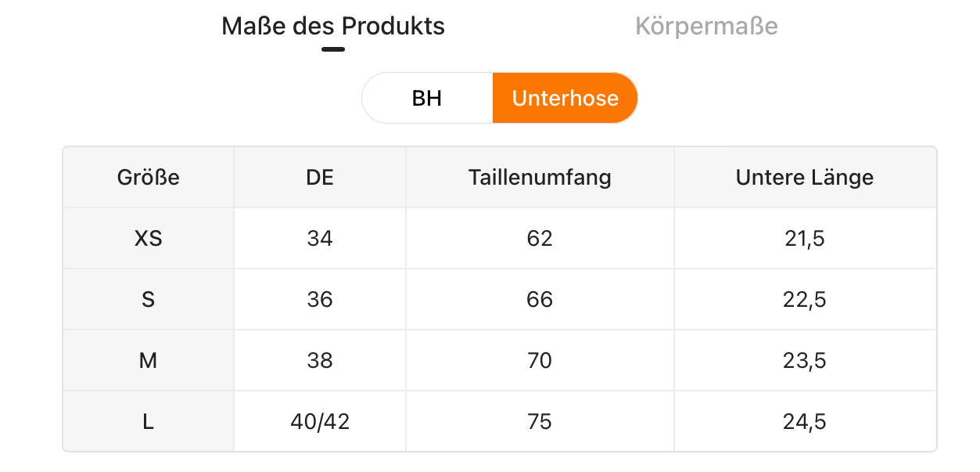Viewport: 980px width, 472px height.
Task: Select the M size row label
Action: (x=148, y=360)
